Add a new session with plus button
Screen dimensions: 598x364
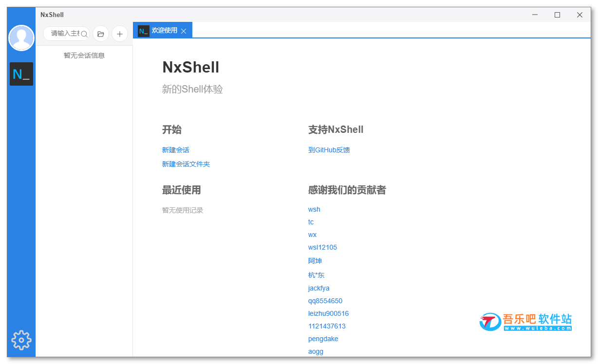pyautogui.click(x=120, y=34)
